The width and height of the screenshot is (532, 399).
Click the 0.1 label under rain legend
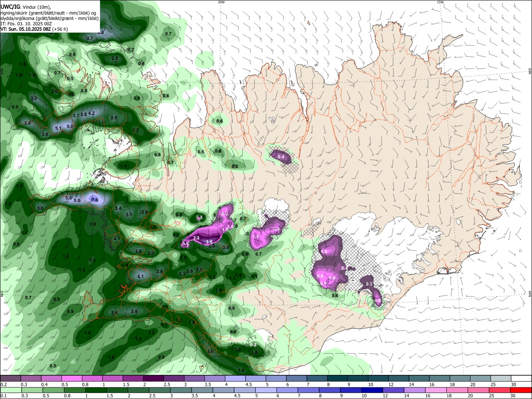pyautogui.click(x=4, y=396)
